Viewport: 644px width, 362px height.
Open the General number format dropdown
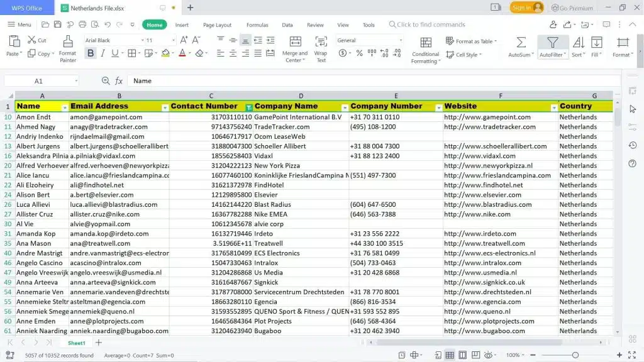tap(401, 40)
